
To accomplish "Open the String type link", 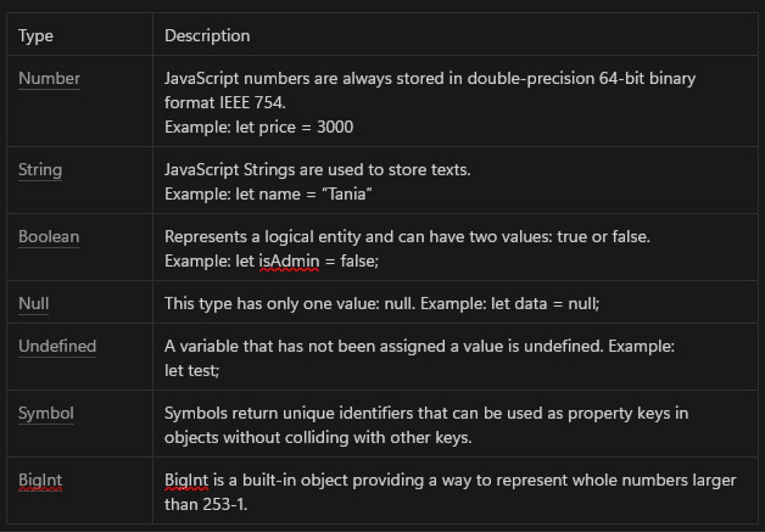I will (x=40, y=170).
